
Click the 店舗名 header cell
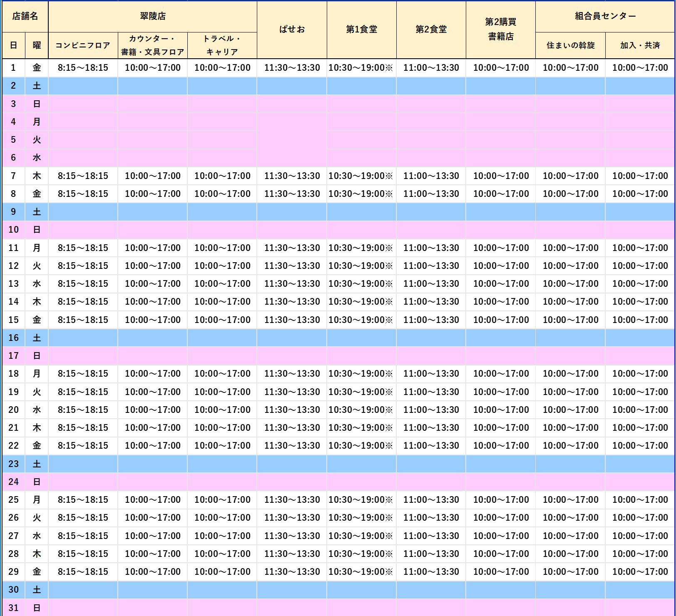coord(25,16)
